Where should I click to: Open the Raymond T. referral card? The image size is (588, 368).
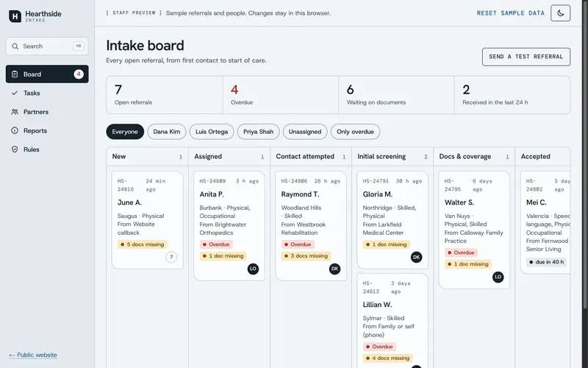click(x=311, y=226)
